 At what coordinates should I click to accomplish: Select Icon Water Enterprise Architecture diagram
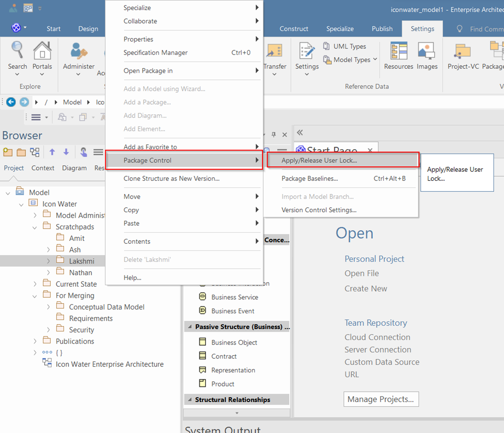coord(109,364)
